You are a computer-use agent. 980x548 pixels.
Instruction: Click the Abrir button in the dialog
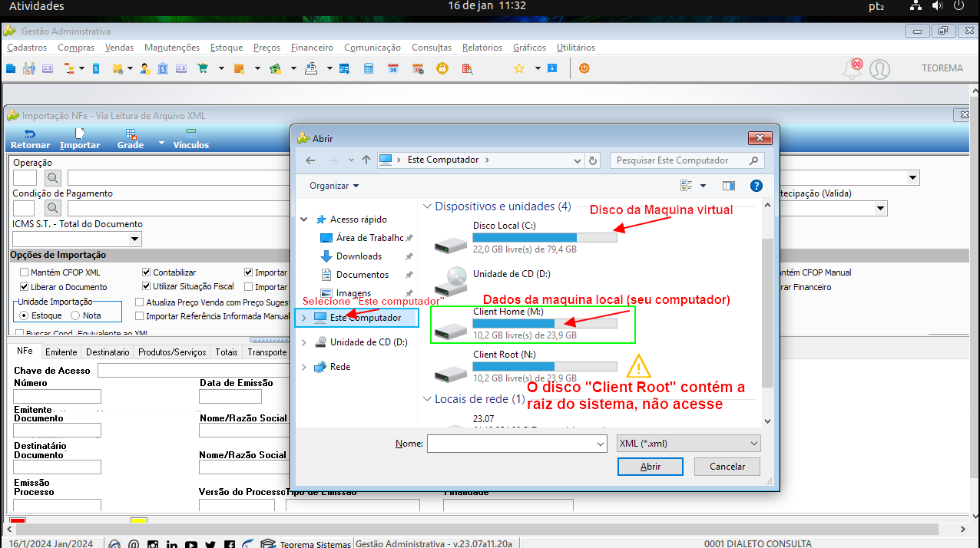(x=651, y=467)
